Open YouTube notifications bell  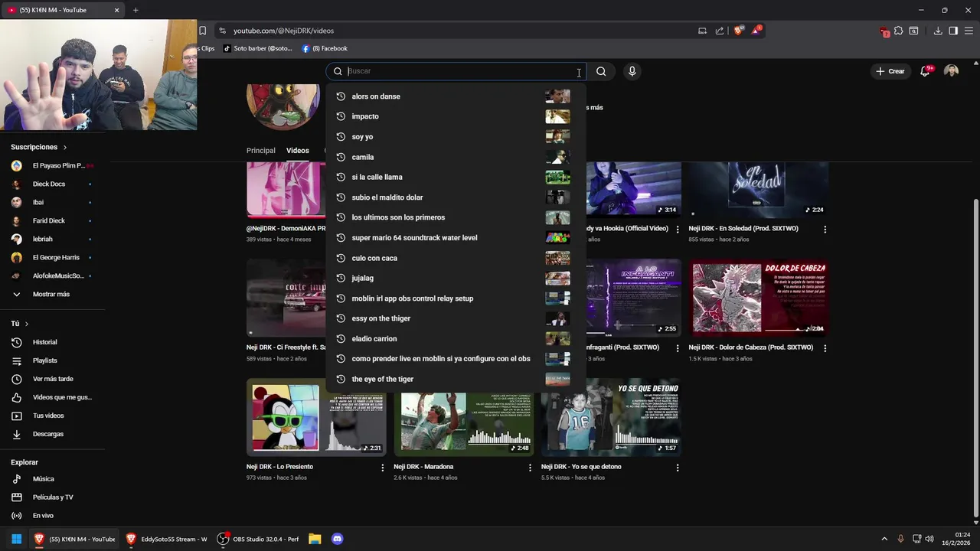pyautogui.click(x=925, y=71)
